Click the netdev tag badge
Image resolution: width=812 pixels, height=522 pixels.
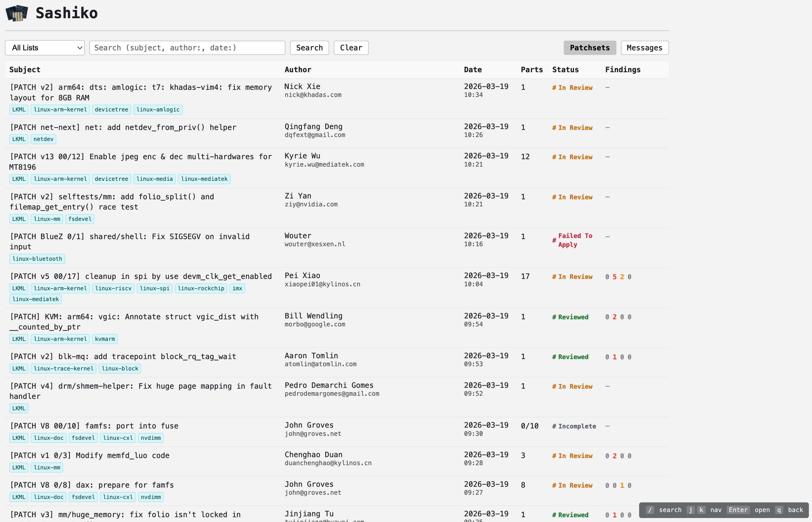click(43, 139)
